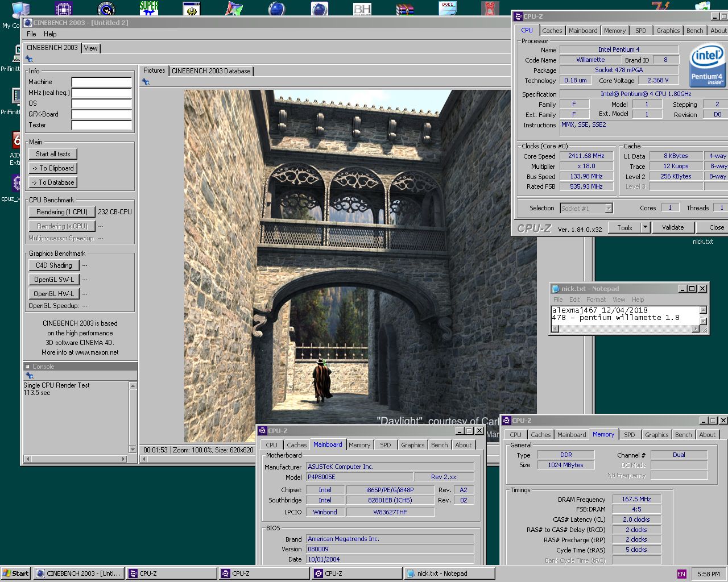Click the Console horizontal scrollbar right arrow
Image resolution: width=728 pixels, height=582 pixels.
coord(123,459)
